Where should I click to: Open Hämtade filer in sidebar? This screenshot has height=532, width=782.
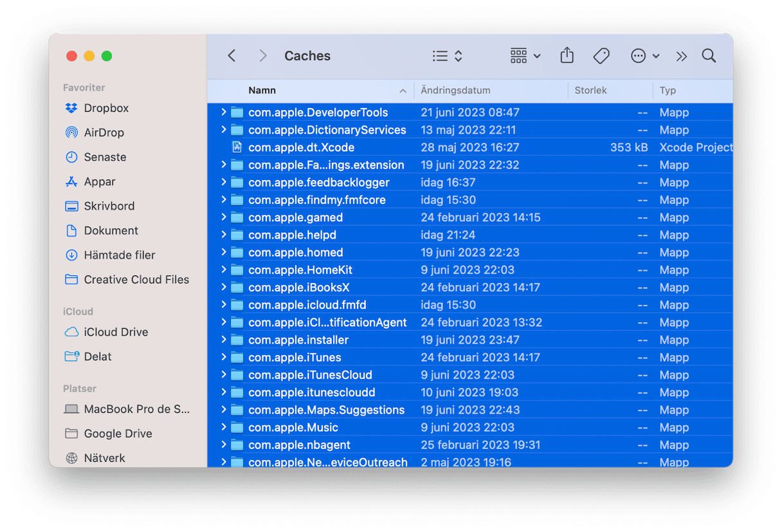coord(120,255)
